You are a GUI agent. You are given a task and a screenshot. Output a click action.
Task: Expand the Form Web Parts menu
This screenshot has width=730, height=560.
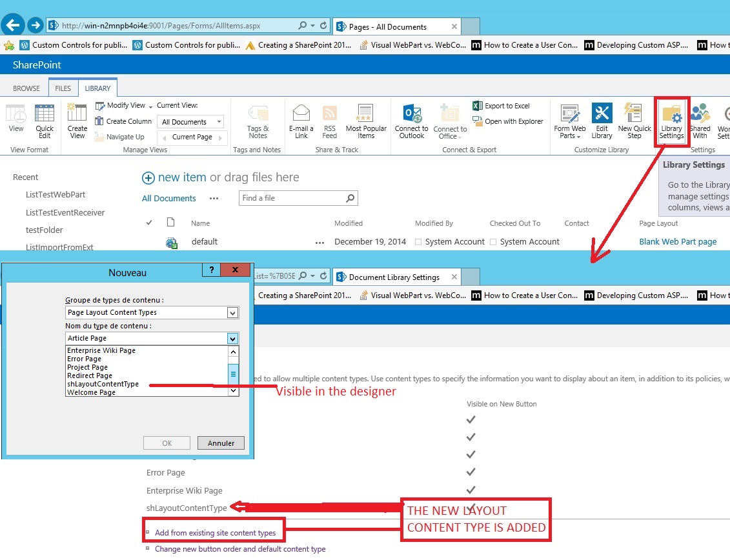pos(570,121)
